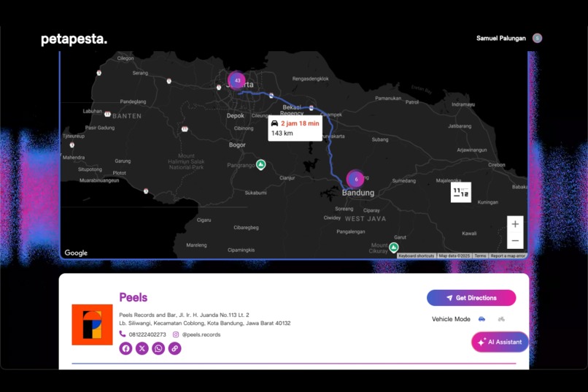Image resolution: width=588 pixels, height=392 pixels.
Task: Open Samuel Palungan's profile avatar
Action: pyautogui.click(x=538, y=38)
